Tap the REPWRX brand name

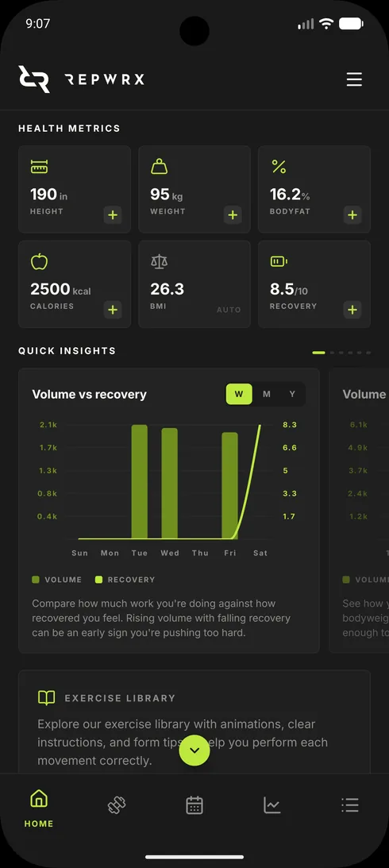105,79
